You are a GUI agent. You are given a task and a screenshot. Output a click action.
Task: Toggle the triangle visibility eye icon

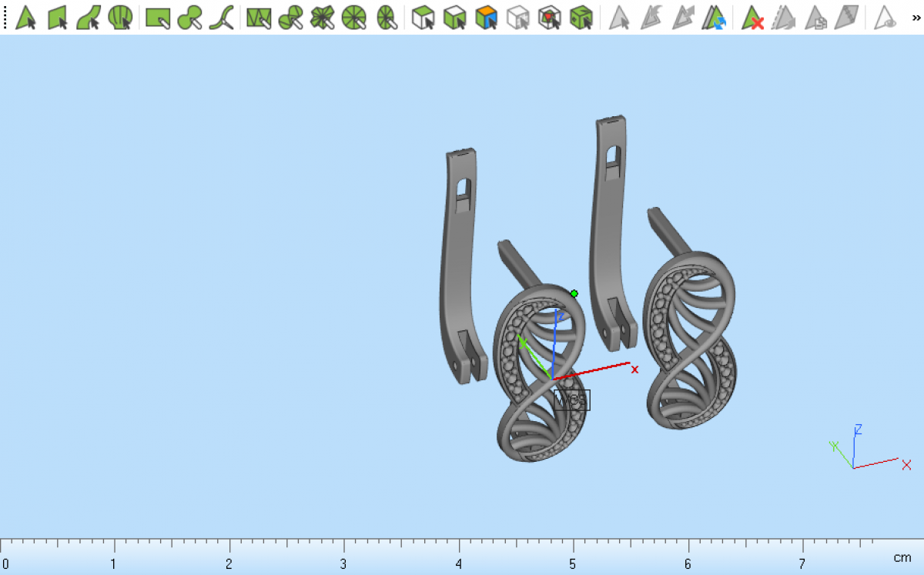click(x=886, y=17)
